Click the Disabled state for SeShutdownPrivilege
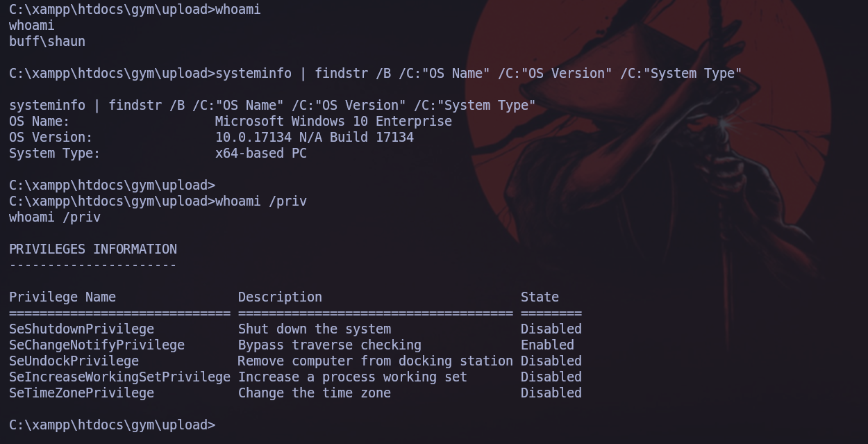This screenshot has width=868, height=444. [551, 329]
